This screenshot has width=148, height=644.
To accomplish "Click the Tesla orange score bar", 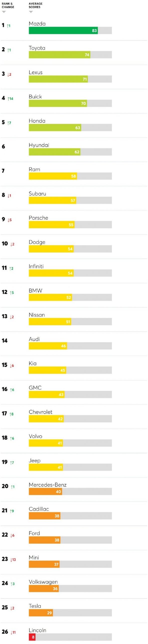I will click(x=41, y=613).
